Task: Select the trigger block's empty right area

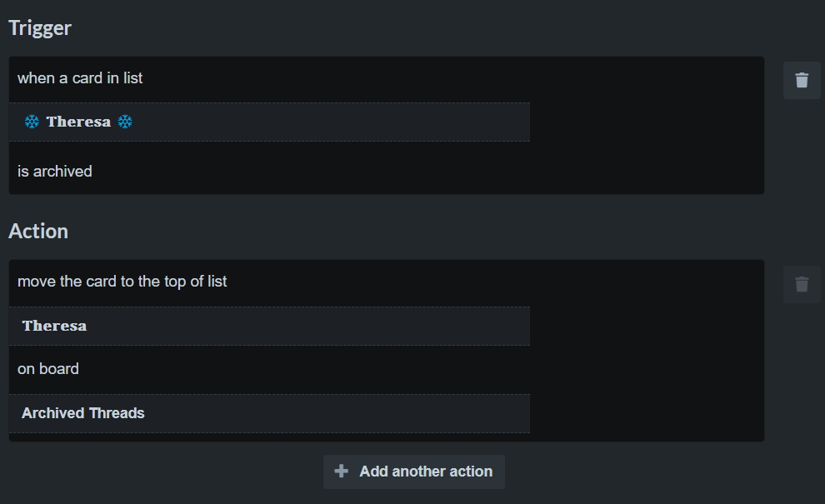Action: pos(647,125)
